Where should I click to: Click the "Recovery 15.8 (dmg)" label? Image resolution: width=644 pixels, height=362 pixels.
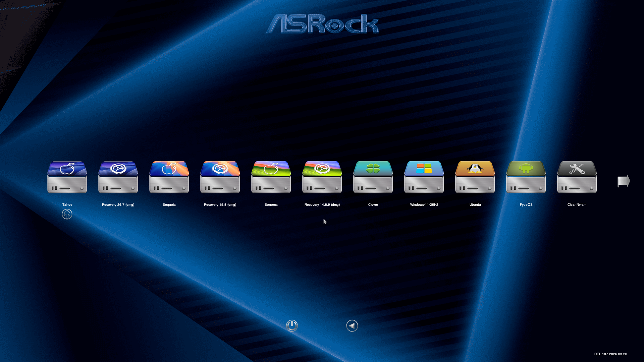(220, 204)
